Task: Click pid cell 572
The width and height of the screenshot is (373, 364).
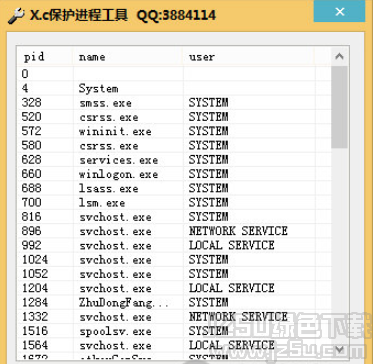Action: click(32, 131)
